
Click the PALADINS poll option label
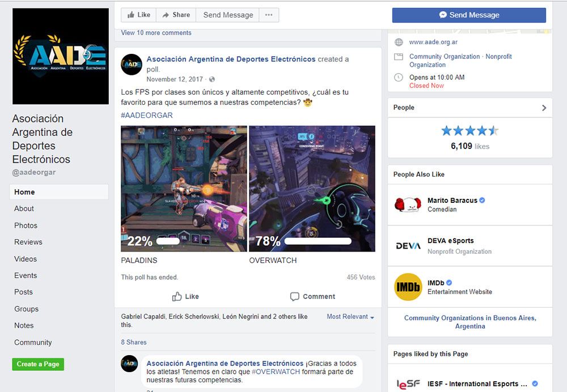pos(139,261)
